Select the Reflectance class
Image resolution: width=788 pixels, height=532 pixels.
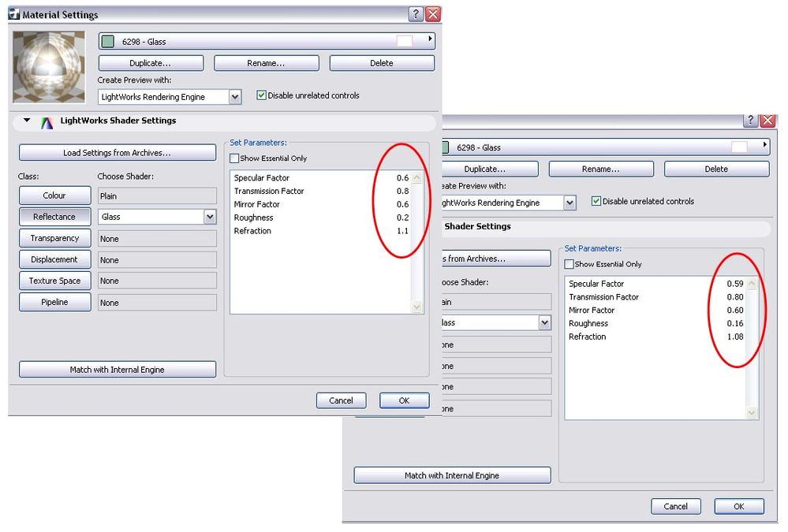tap(54, 217)
